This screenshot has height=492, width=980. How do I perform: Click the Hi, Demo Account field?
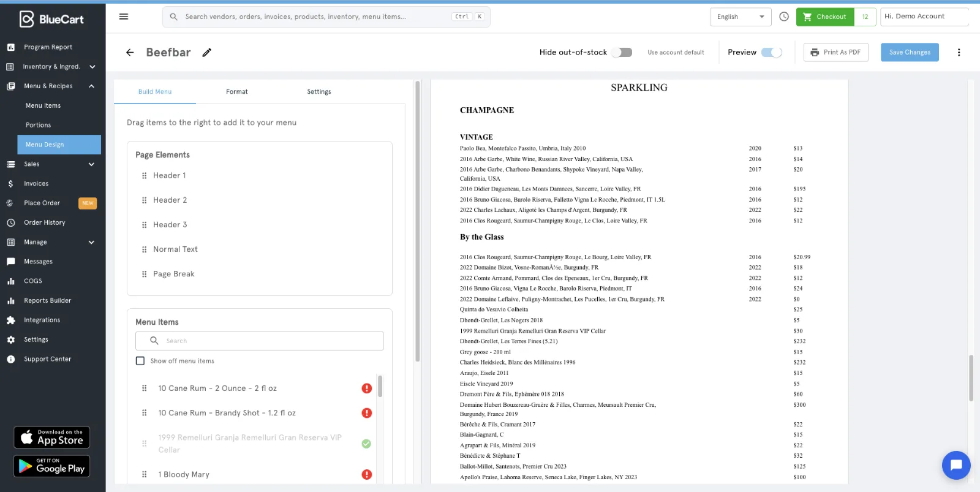[924, 17]
